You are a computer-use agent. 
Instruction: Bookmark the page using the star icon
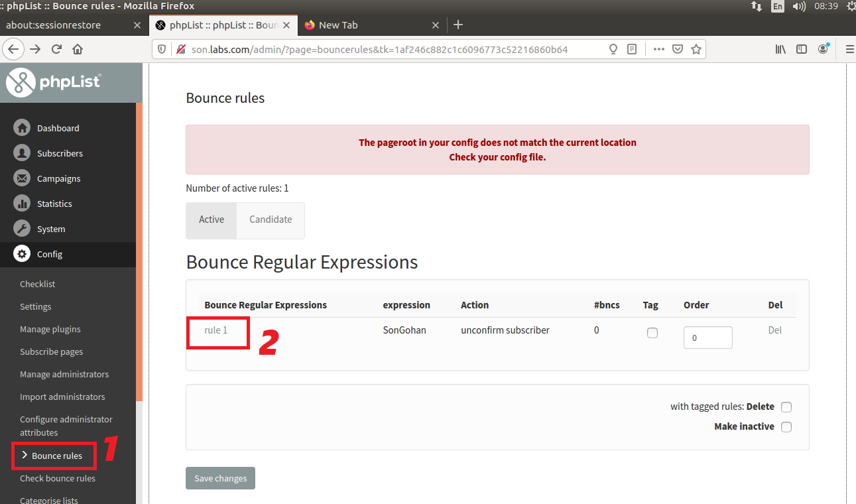pyautogui.click(x=696, y=48)
